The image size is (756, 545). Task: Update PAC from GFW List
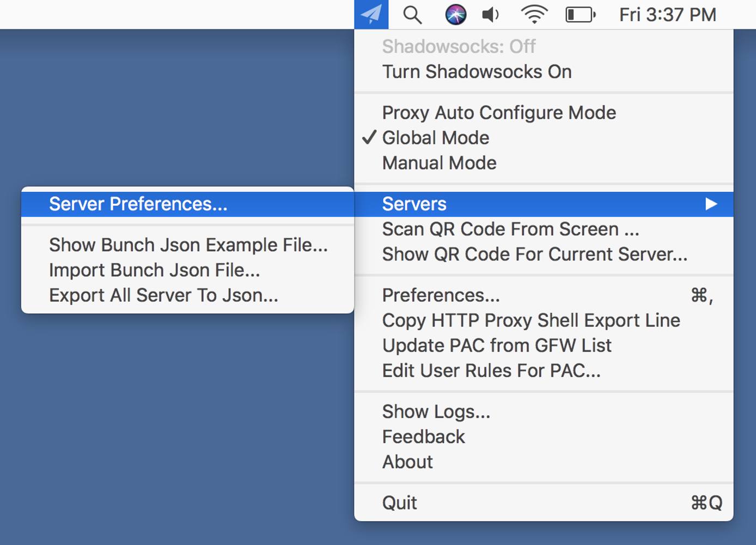coord(497,345)
